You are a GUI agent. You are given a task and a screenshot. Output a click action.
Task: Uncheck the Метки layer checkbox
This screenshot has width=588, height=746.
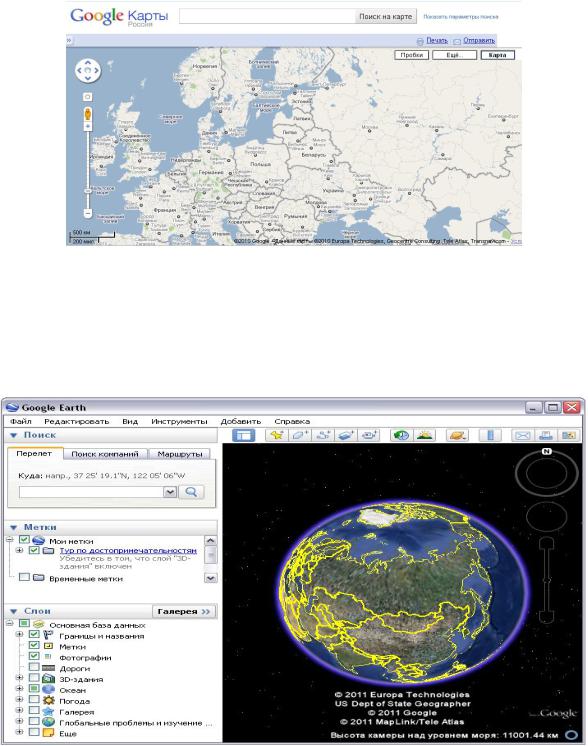pos(34,645)
